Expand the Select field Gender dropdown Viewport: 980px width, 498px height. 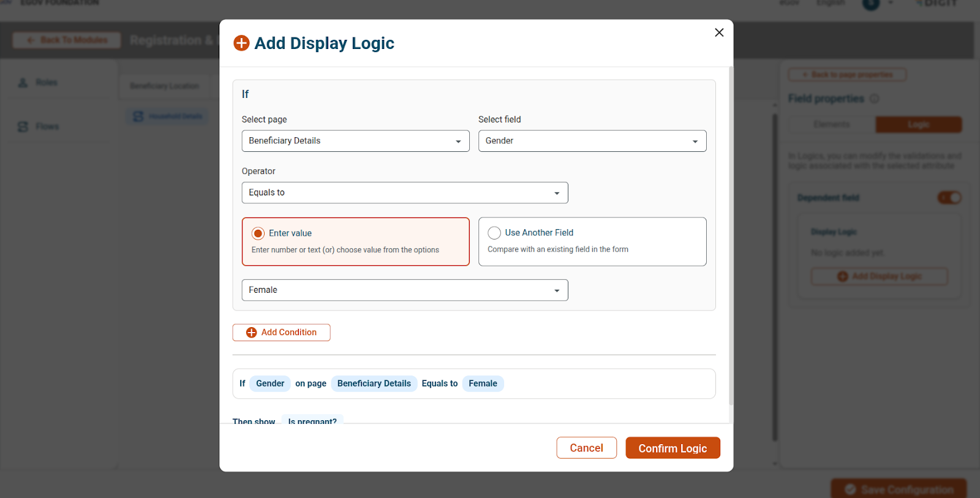coord(592,141)
